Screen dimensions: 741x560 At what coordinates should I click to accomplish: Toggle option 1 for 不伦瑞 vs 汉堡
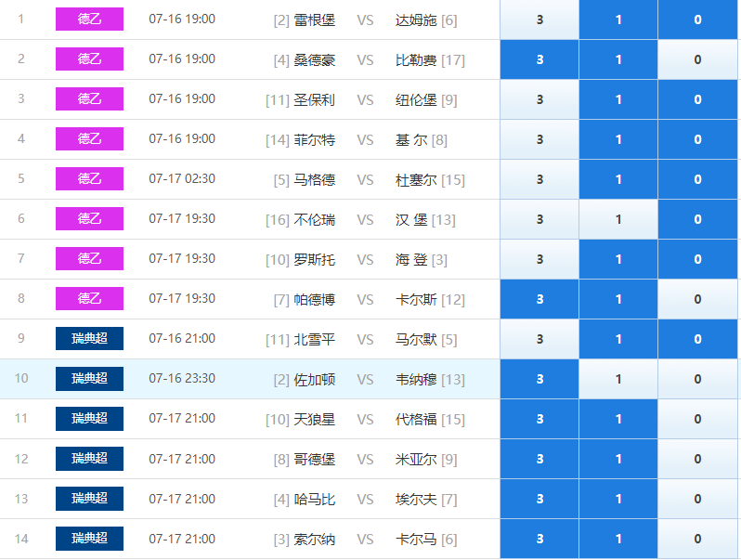[618, 219]
